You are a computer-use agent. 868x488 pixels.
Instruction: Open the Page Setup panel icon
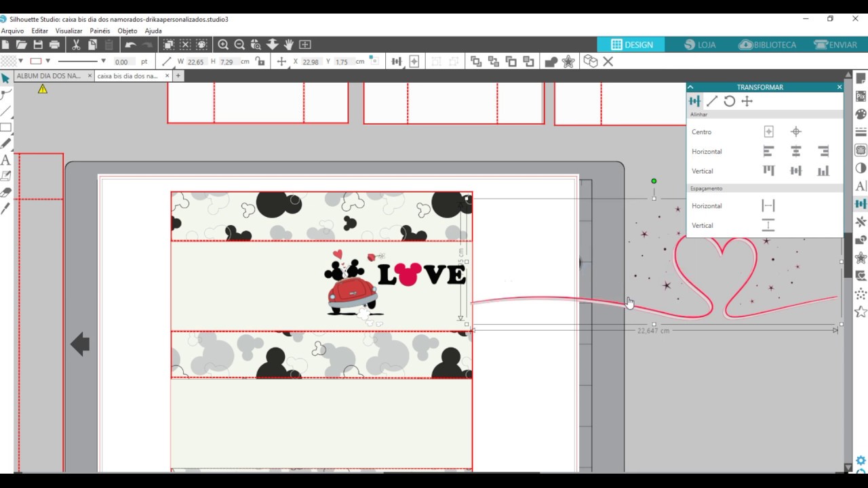(x=861, y=79)
